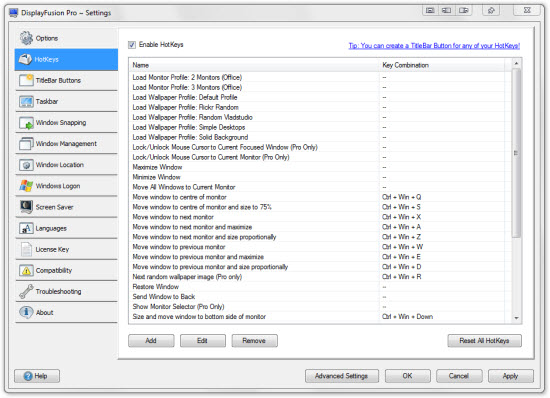Click the HotKeys keyboard icon
550x398 pixels.
[25, 59]
